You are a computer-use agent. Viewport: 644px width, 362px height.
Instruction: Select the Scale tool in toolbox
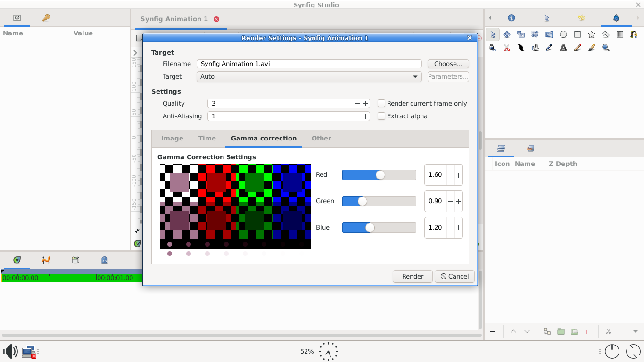pyautogui.click(x=521, y=34)
